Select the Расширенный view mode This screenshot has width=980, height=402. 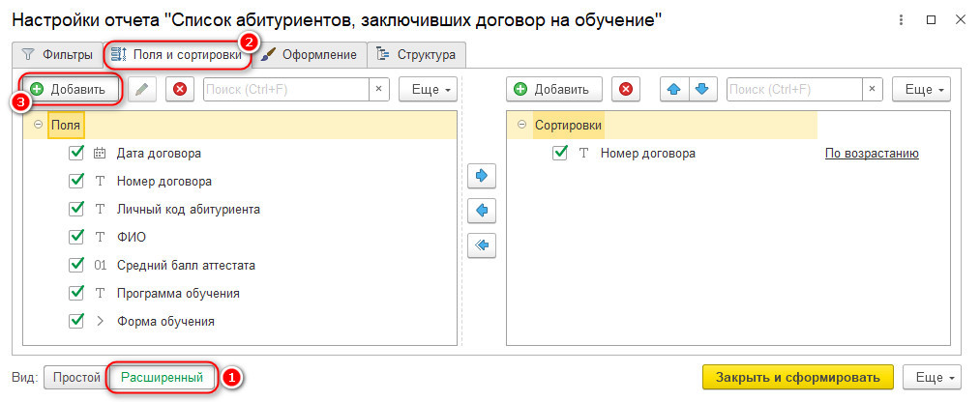click(x=162, y=378)
